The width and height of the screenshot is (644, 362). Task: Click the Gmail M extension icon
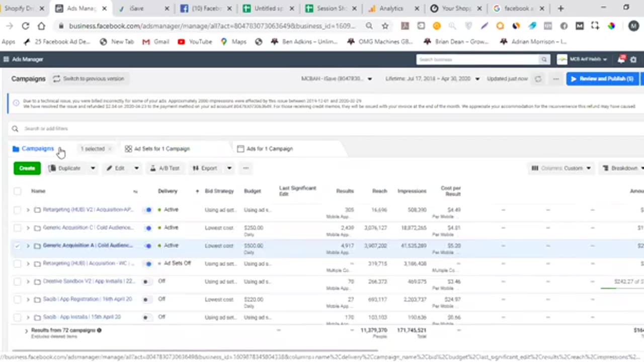click(x=580, y=26)
